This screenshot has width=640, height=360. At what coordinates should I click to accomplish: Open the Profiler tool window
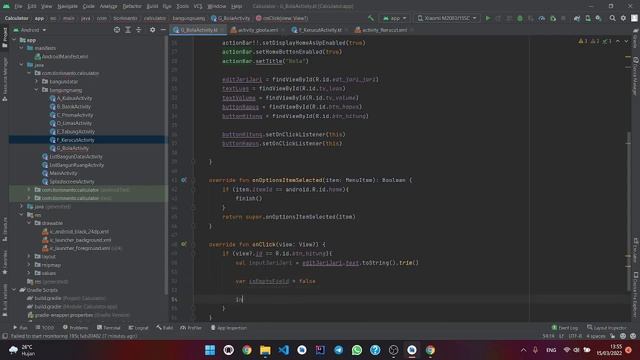click(x=191, y=328)
